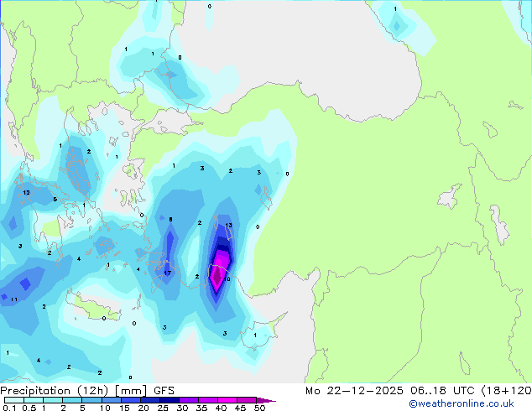
Task: Select legend swatch between 15 and 20
Action: click(131, 400)
